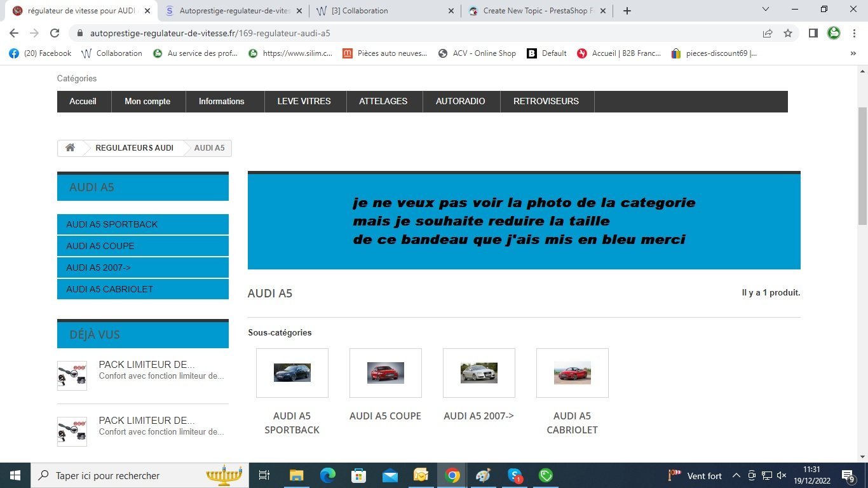The image size is (868, 488).
Task: Click second PACK LIMITEUR viewed product thumbnail
Action: [72, 431]
